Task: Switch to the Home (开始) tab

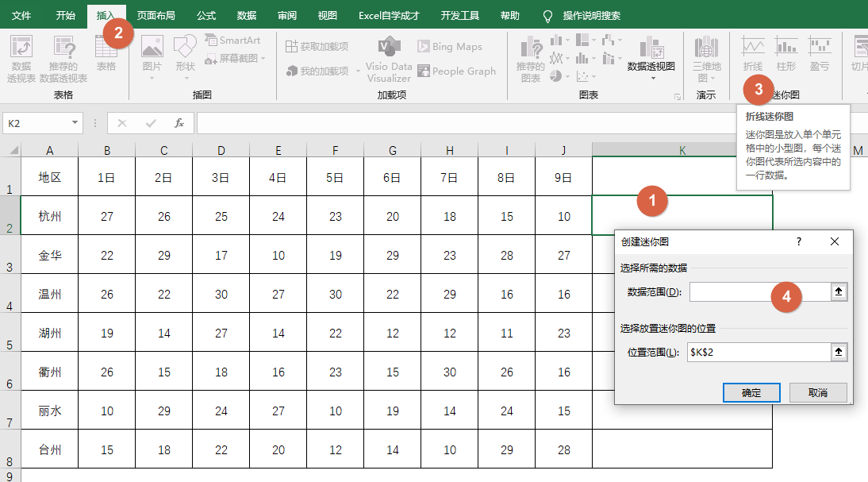Action: [x=65, y=16]
